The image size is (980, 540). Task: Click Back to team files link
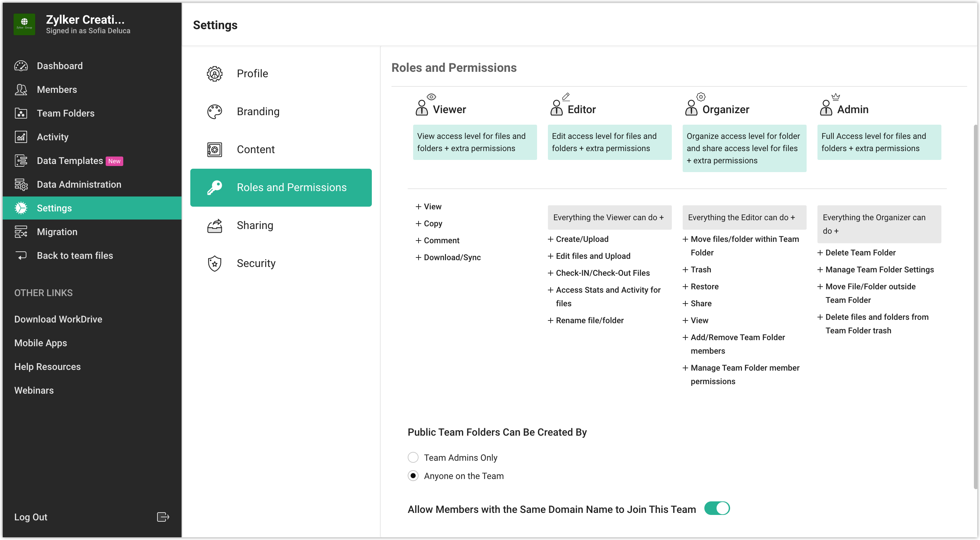(75, 256)
